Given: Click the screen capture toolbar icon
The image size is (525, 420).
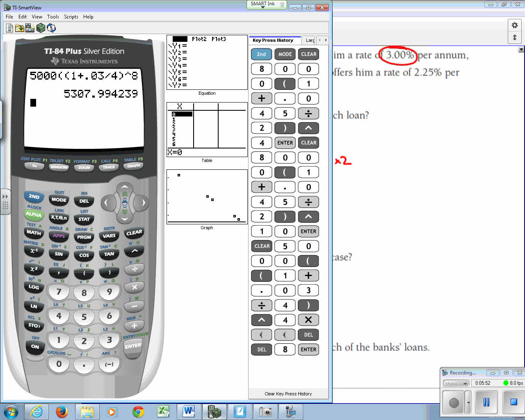Looking at the screenshot, I should coord(30,28).
